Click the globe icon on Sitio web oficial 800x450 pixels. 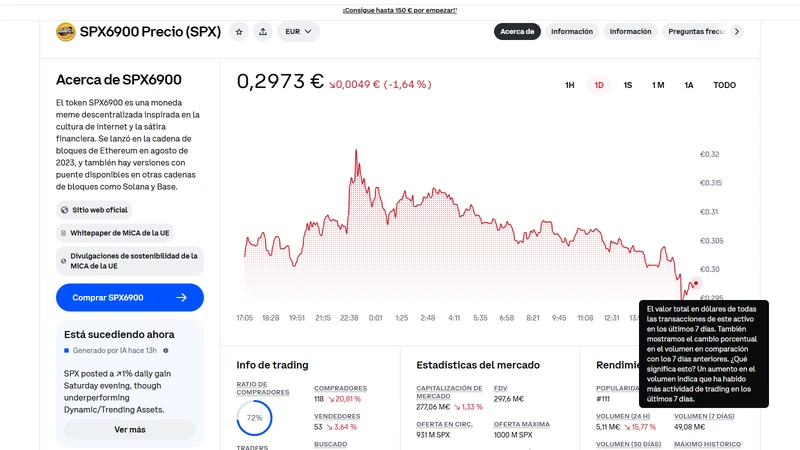pyautogui.click(x=64, y=210)
